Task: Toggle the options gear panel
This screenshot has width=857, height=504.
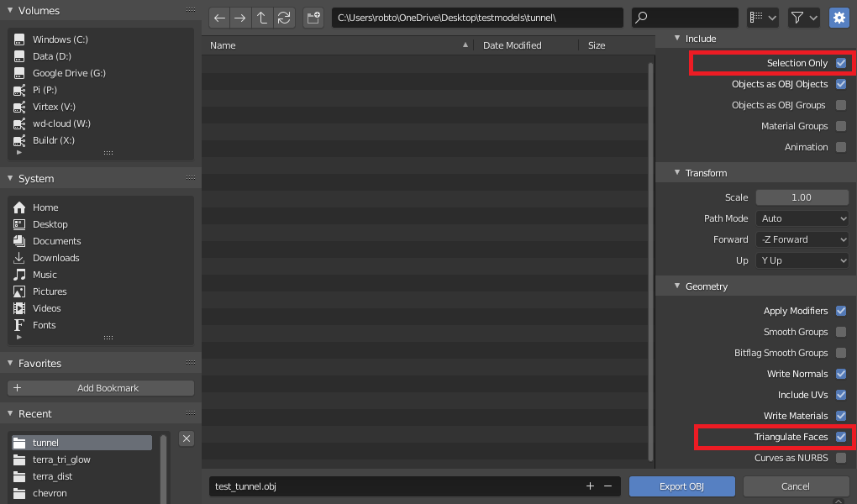Action: [x=839, y=18]
